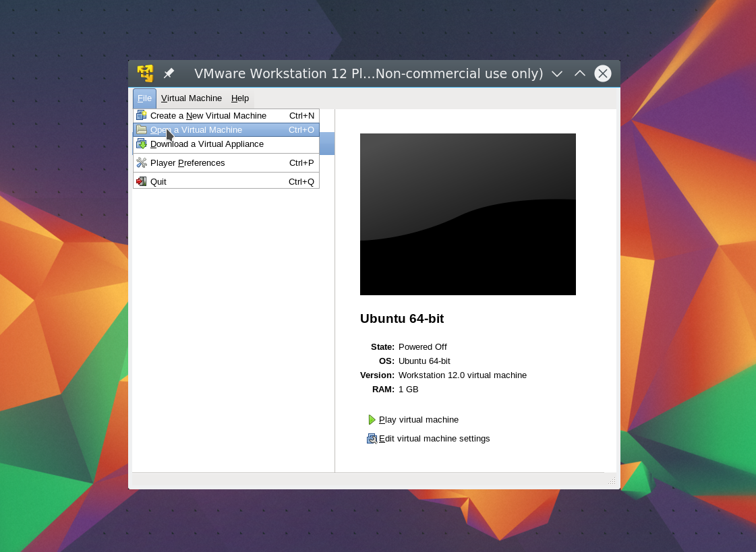This screenshot has height=552, width=756.
Task: Click the Create a New Virtual Machine icon
Action: coord(141,115)
